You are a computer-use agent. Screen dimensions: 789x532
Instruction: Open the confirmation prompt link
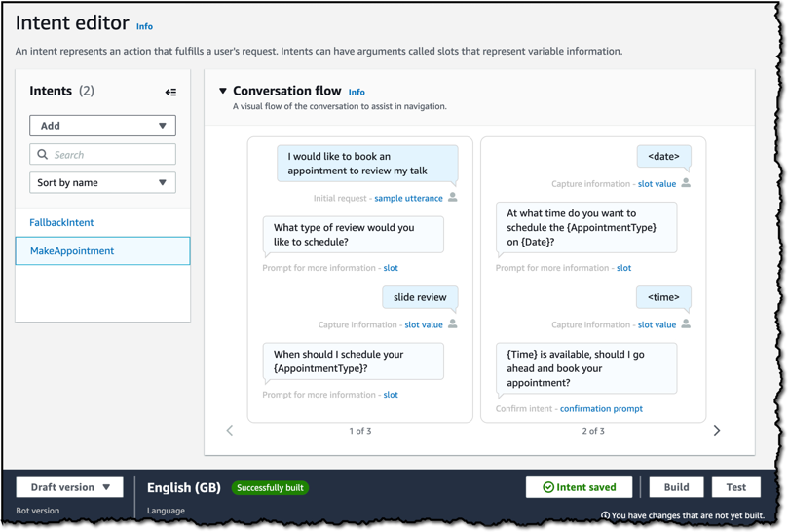(601, 409)
